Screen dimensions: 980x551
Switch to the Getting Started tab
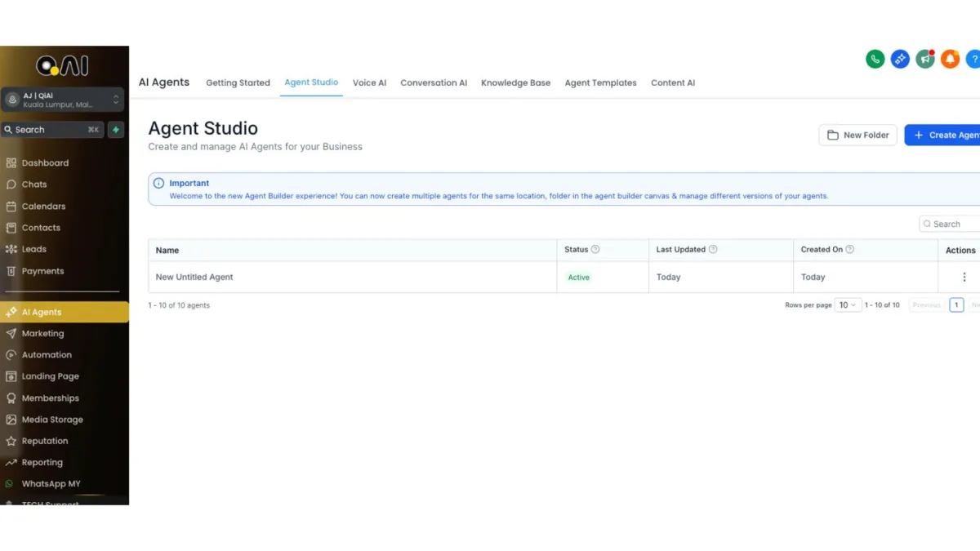(238, 83)
